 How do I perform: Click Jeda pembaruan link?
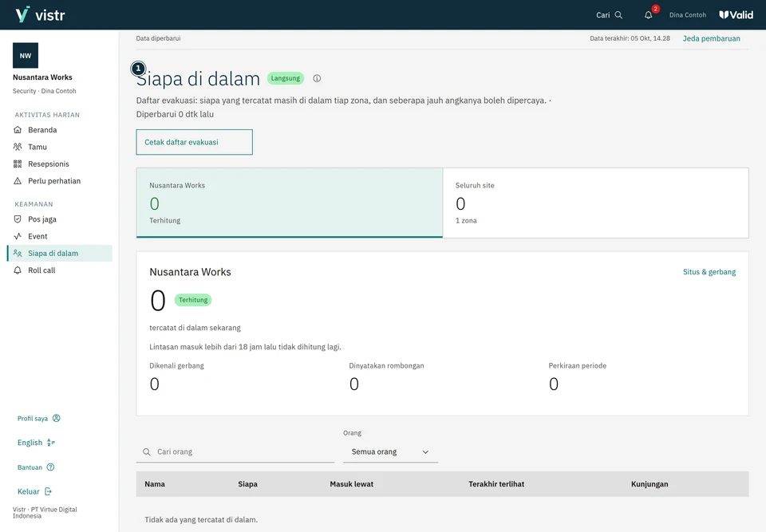pos(711,38)
